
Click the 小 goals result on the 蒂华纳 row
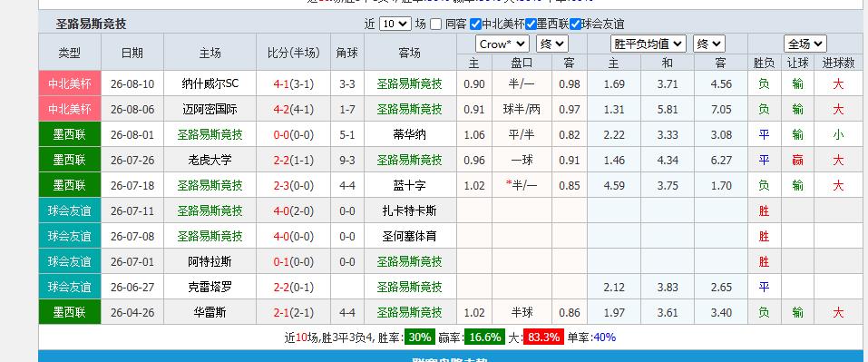[838, 134]
